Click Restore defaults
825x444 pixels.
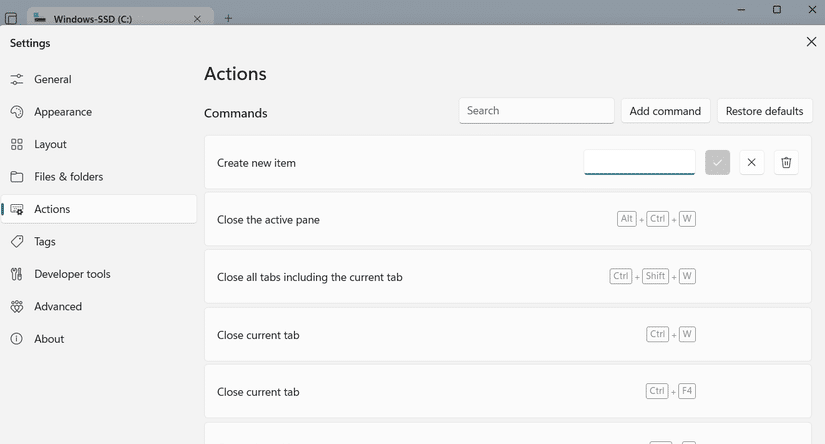[764, 111]
